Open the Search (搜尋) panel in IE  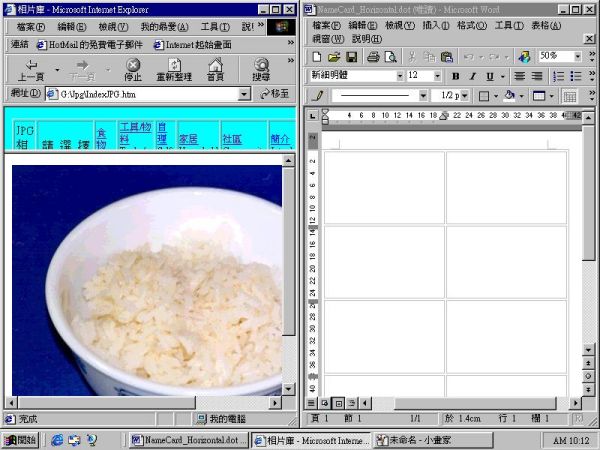tap(261, 69)
